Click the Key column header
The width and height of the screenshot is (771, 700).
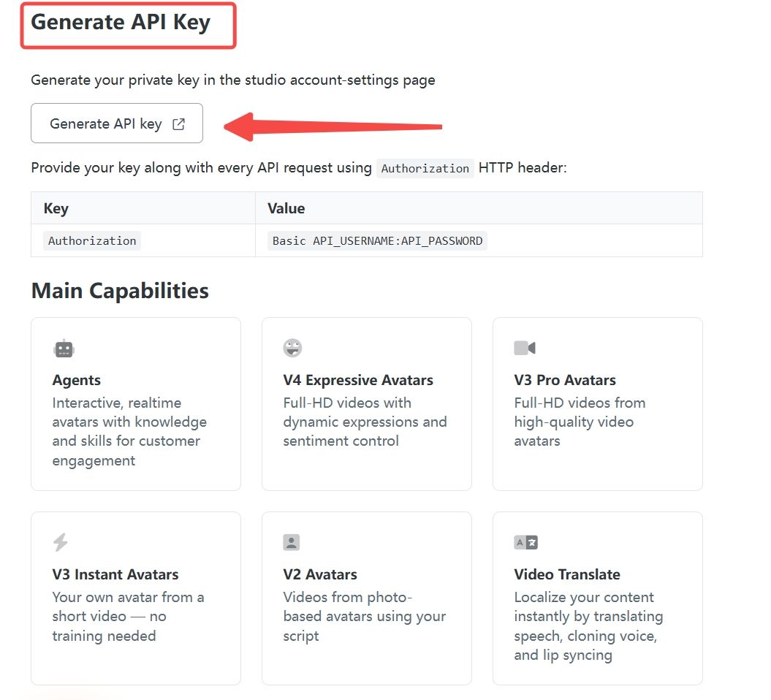click(56, 208)
